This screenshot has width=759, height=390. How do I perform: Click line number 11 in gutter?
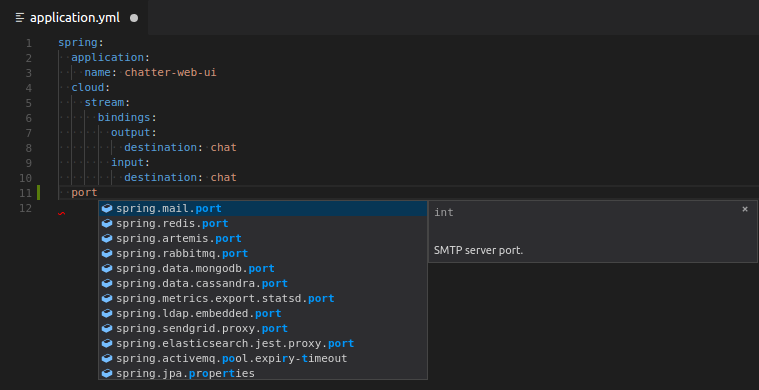coord(25,193)
